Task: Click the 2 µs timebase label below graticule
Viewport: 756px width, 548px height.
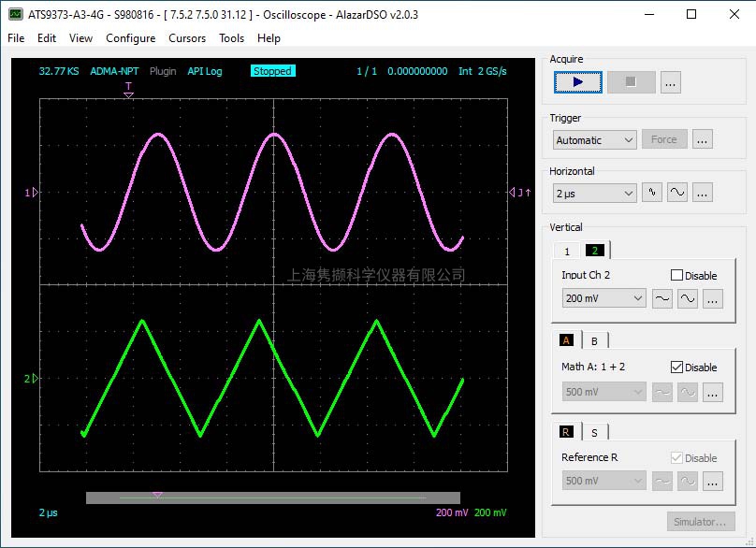Action: pos(49,512)
